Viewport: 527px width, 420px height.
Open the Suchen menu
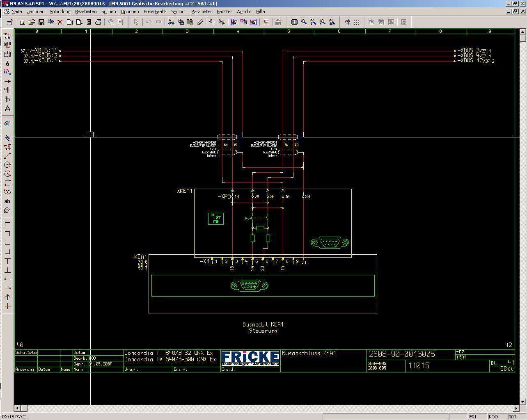click(109, 11)
